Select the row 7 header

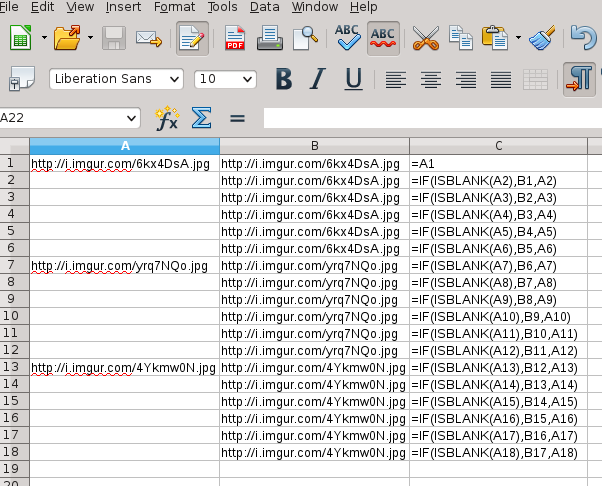[x=11, y=266]
